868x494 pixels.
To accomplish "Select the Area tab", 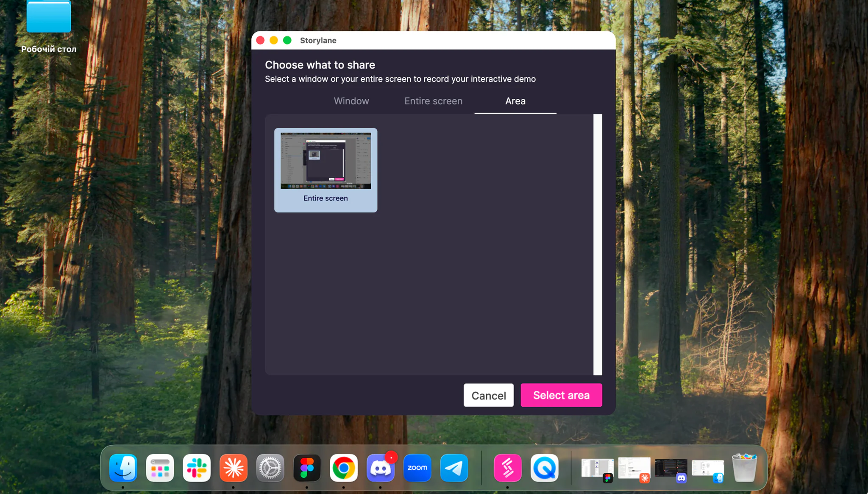I will (515, 101).
